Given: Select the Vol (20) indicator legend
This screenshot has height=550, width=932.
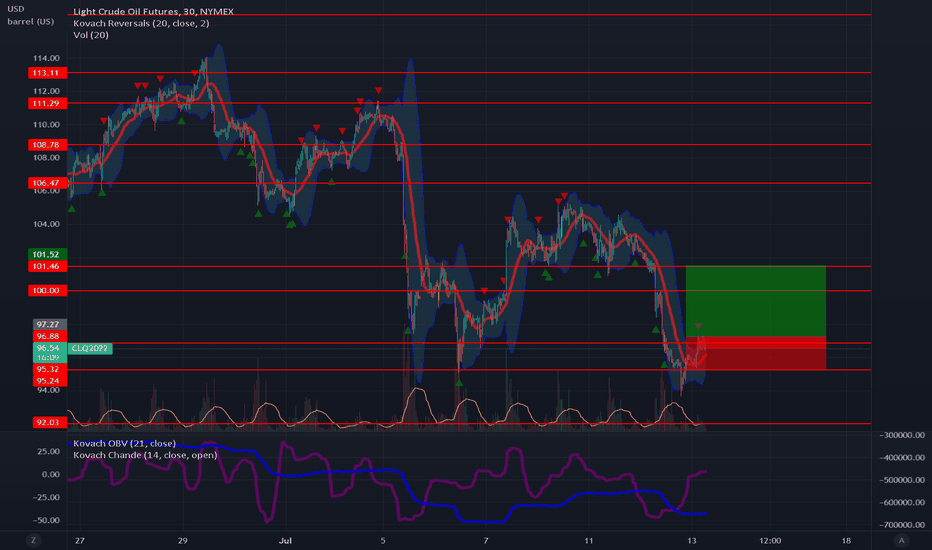Looking at the screenshot, I should click(x=91, y=34).
